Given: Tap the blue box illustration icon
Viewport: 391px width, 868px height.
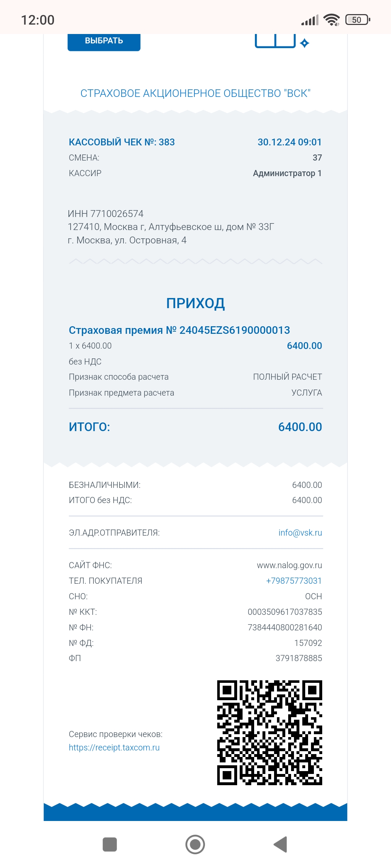Looking at the screenshot, I should 275,41.
